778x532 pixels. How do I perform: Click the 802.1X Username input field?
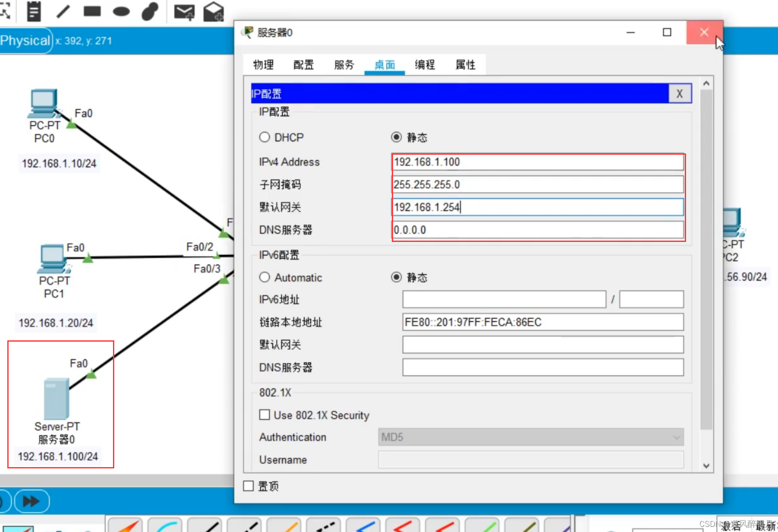tap(531, 460)
